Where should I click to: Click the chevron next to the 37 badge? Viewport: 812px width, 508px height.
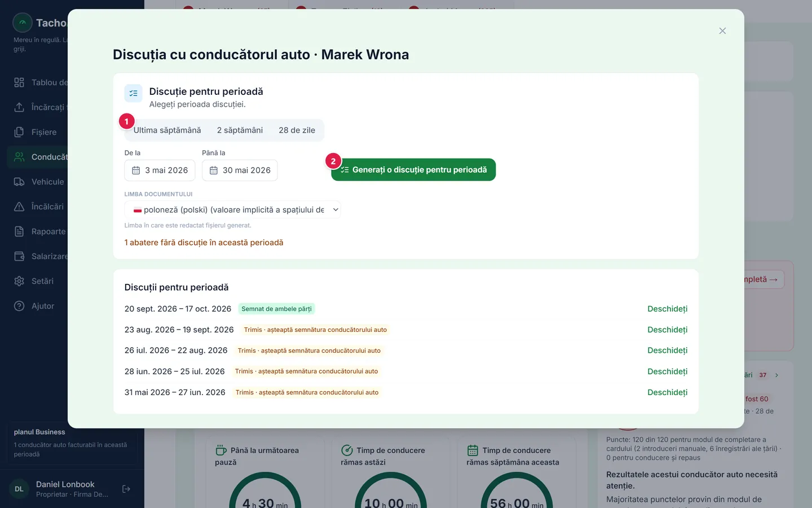(x=776, y=375)
